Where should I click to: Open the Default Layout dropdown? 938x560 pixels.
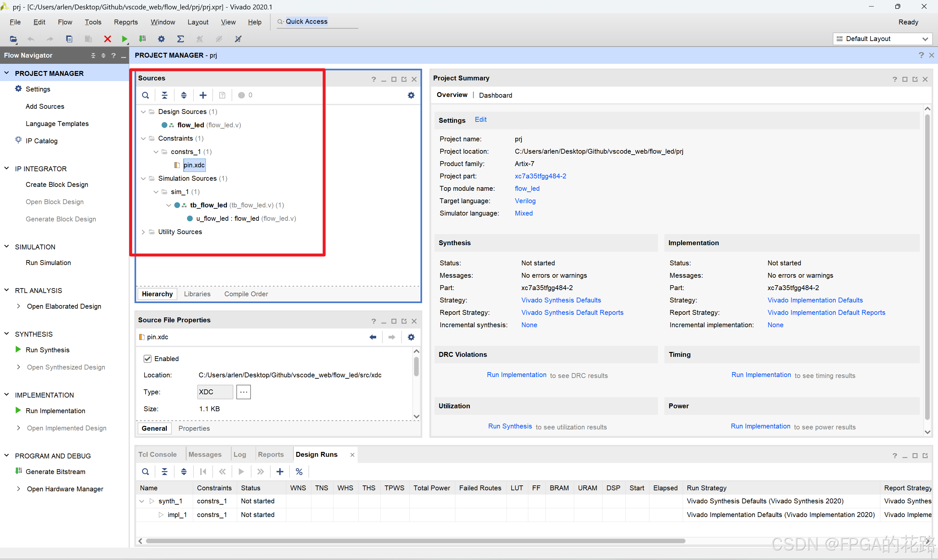click(883, 39)
